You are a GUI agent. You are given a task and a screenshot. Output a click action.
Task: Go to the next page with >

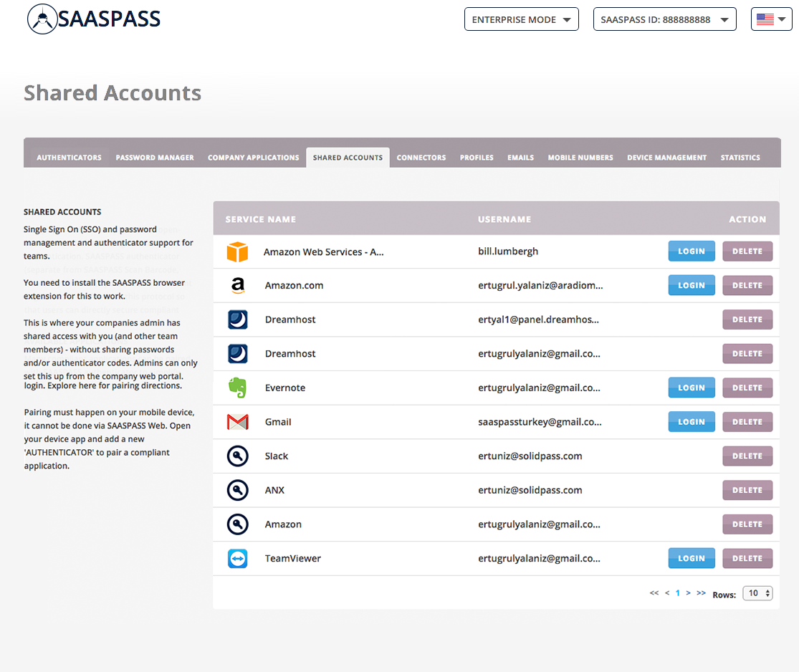(x=689, y=593)
